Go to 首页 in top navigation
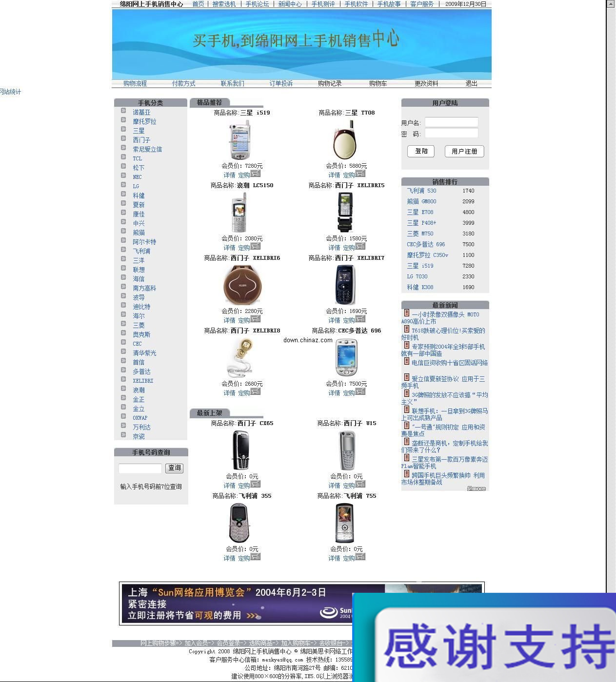This screenshot has width=616, height=682. click(198, 4)
